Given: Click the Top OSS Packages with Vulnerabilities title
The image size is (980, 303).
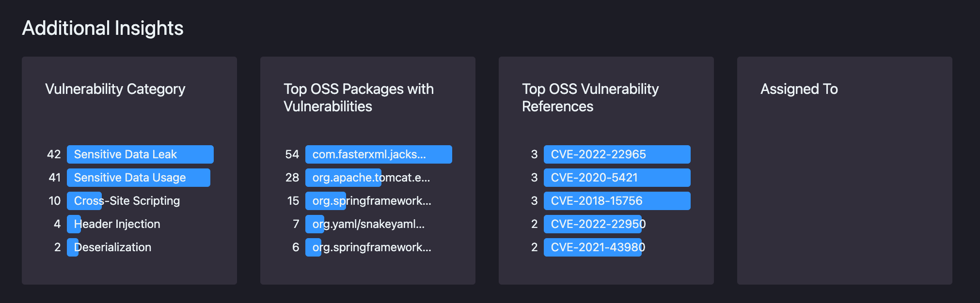Looking at the screenshot, I should point(359,97).
